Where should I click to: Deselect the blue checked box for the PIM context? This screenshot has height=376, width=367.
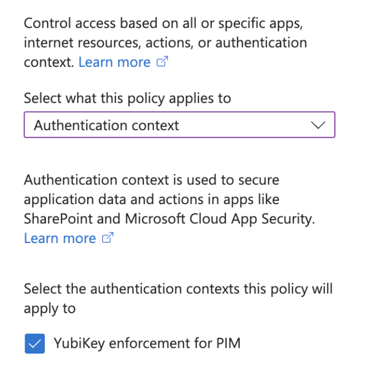(35, 343)
